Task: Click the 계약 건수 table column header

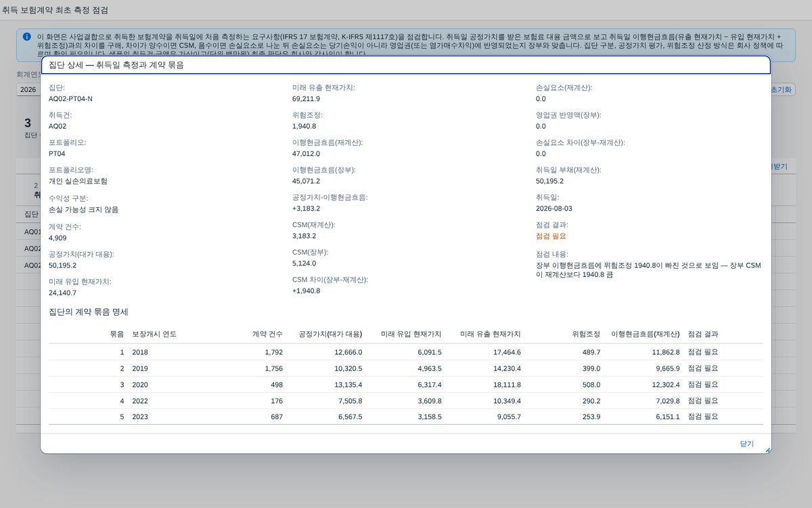Action: [267, 334]
